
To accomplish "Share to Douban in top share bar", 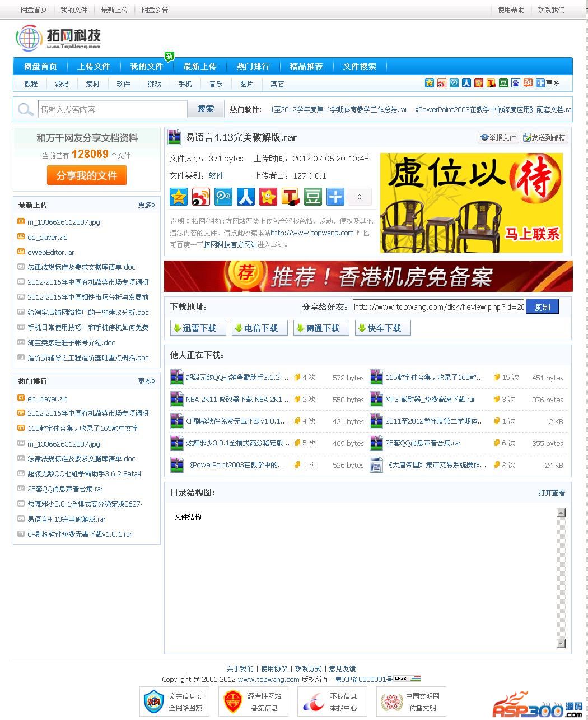I will point(503,83).
